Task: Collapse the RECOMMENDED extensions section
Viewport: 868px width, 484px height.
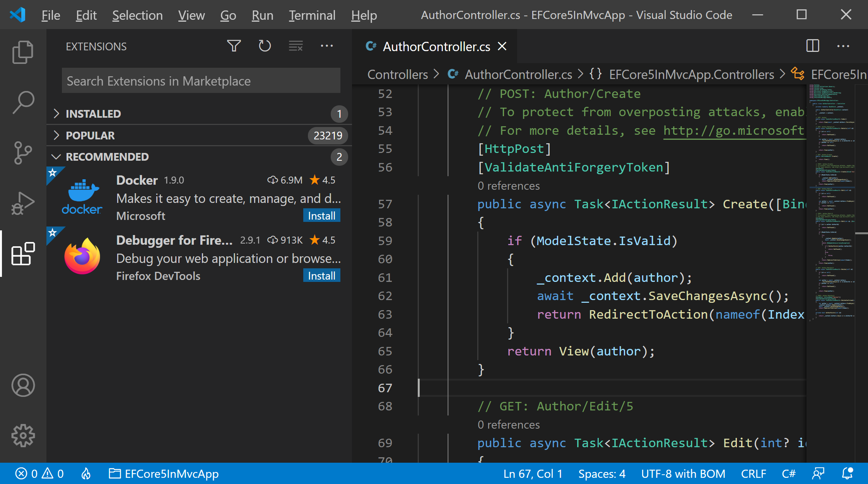Action: click(x=107, y=157)
